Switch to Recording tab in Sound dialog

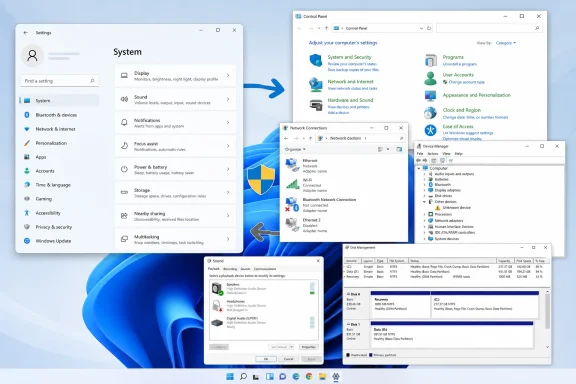230,269
